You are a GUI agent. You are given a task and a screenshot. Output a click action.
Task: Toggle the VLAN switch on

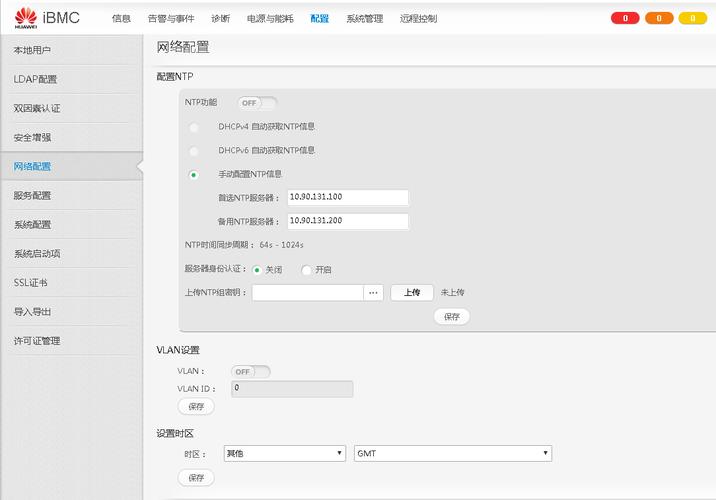[x=251, y=372]
